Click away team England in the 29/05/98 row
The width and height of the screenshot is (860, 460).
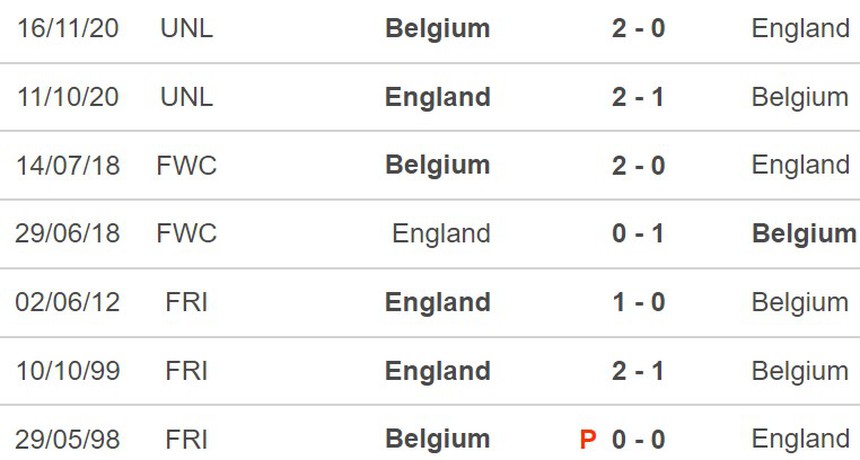point(800,439)
